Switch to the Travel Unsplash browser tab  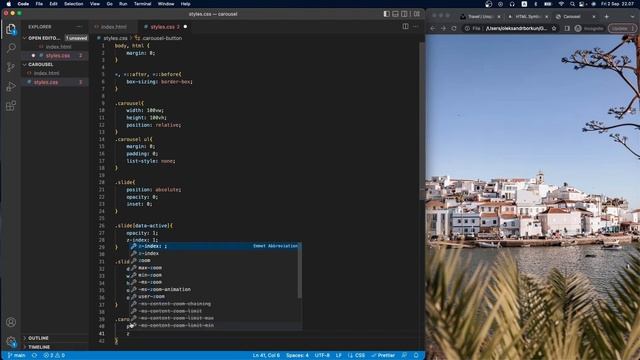(480, 17)
